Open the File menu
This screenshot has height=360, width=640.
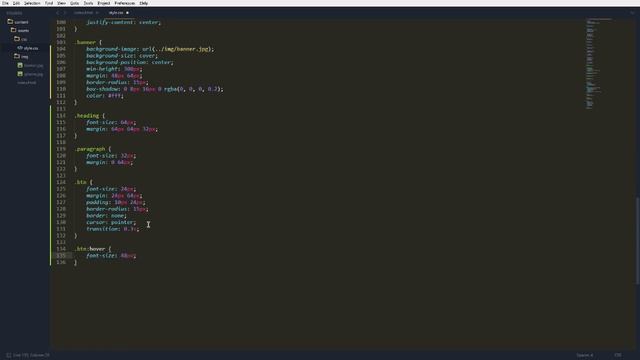(x=5, y=3)
